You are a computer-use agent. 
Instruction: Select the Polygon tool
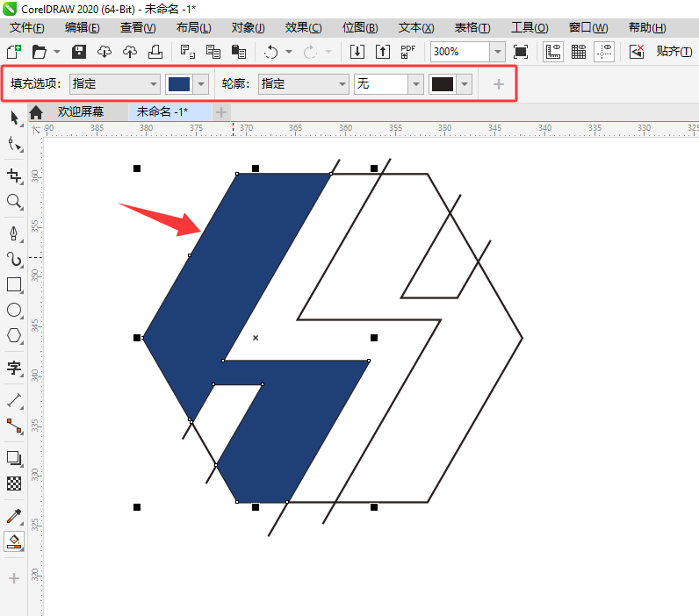point(15,335)
